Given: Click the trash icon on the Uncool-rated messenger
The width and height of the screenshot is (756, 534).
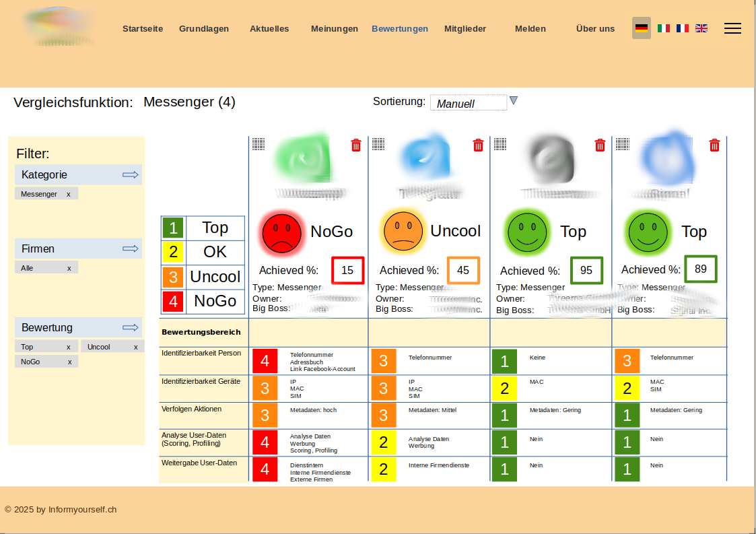Looking at the screenshot, I should point(478,145).
